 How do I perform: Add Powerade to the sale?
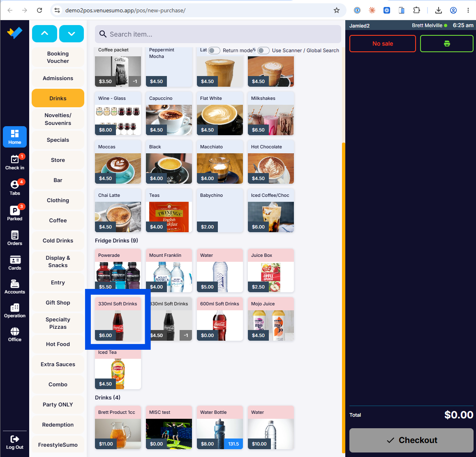tap(118, 271)
